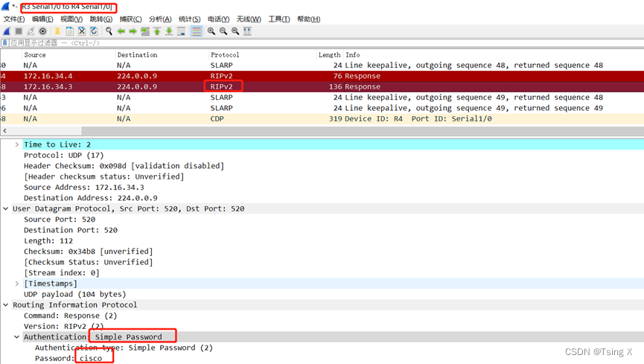Click the find packet magnifier icon

click(x=109, y=31)
